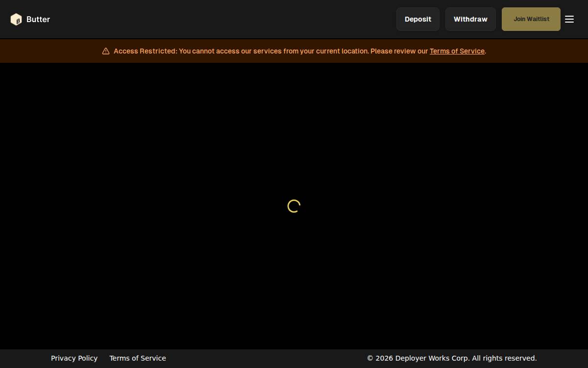
Task: Open Terms of Service link in banner
Action: pos(457,51)
